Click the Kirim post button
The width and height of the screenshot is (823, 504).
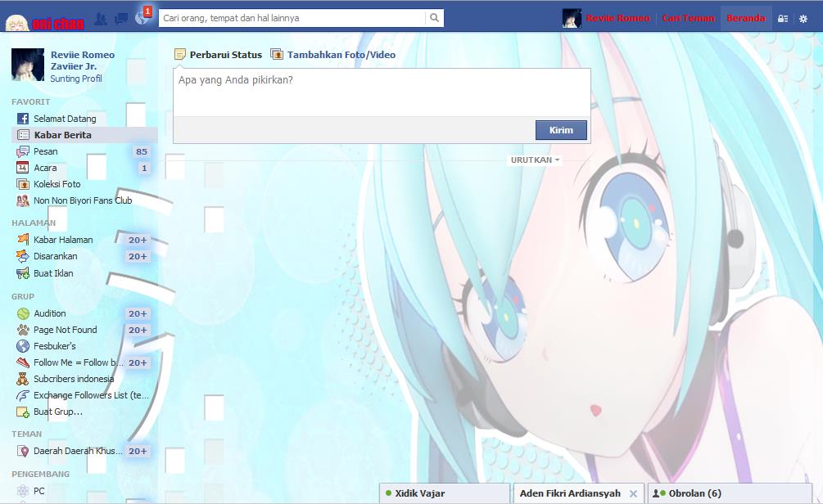pyautogui.click(x=561, y=130)
